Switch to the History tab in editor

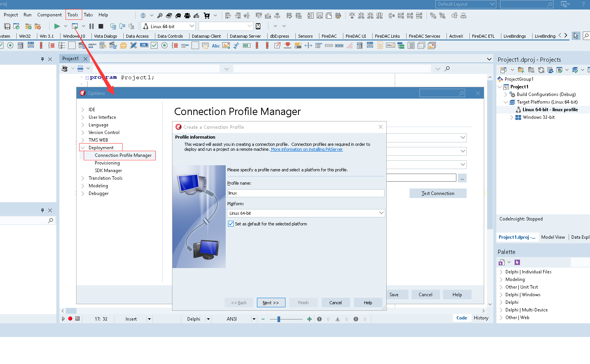click(481, 318)
